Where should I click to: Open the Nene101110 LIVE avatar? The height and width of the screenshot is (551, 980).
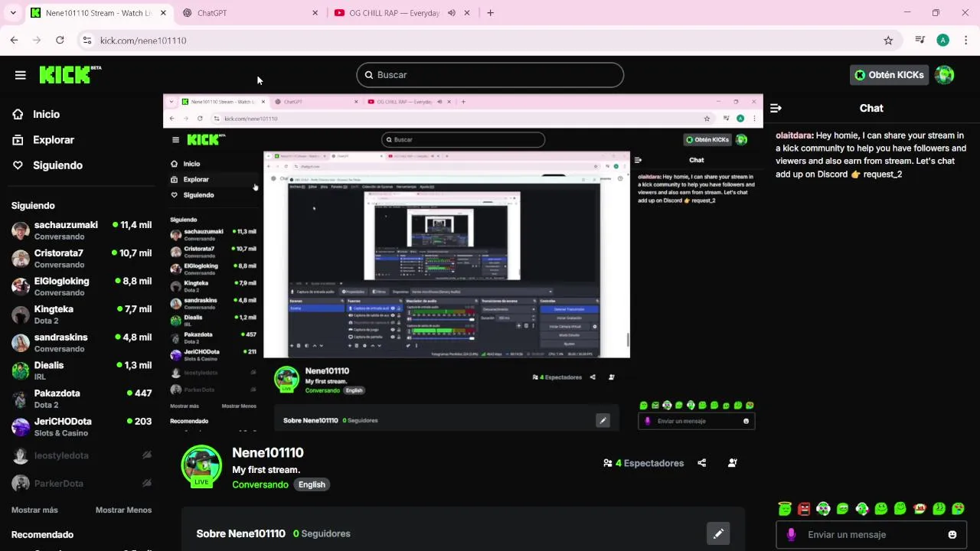(201, 465)
